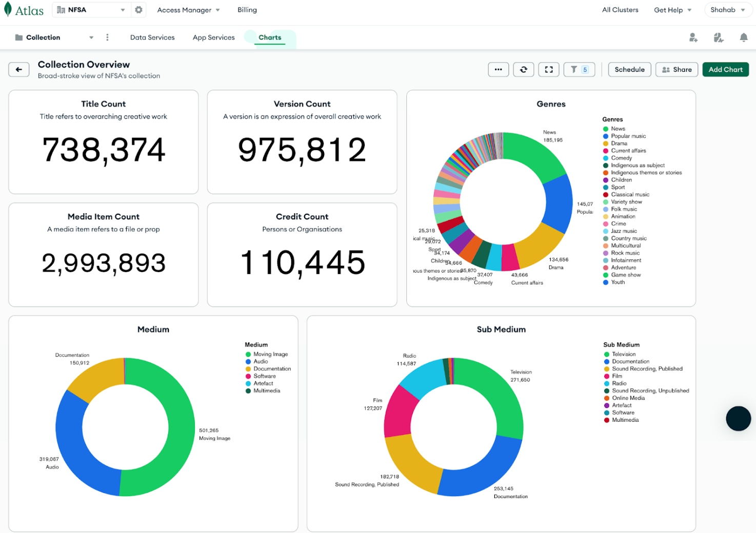Click the Add Chart button
The width and height of the screenshot is (756, 533).
point(725,70)
